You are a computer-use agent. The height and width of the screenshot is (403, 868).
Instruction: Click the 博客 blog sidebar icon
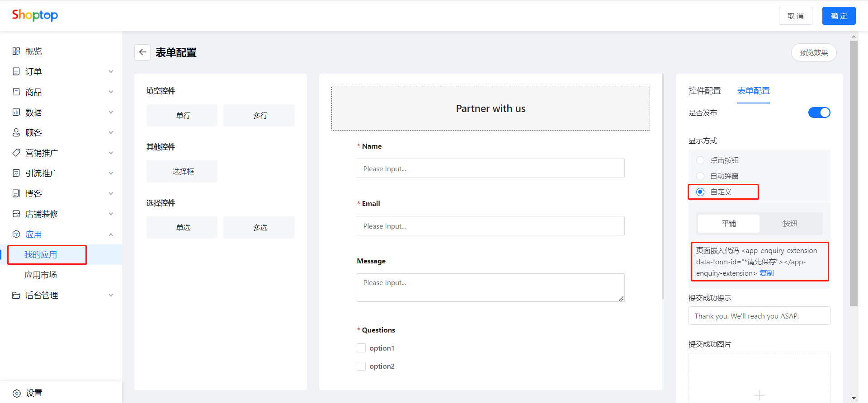click(x=16, y=193)
